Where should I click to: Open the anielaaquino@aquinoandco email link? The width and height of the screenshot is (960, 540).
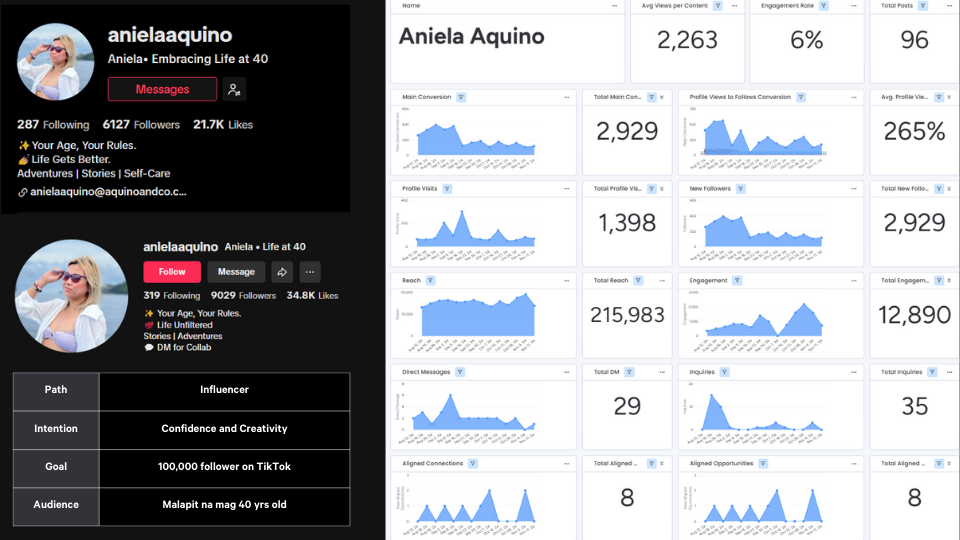[x=108, y=191]
